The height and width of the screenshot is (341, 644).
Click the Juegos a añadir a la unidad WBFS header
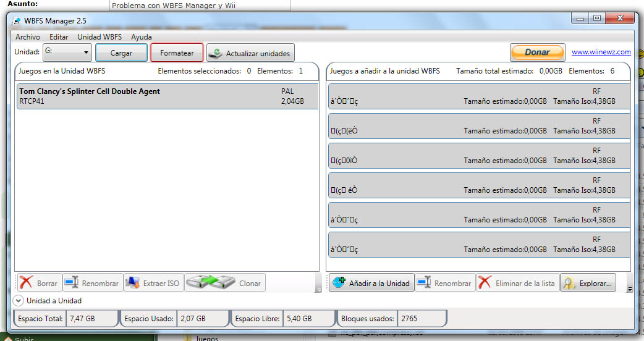click(384, 71)
